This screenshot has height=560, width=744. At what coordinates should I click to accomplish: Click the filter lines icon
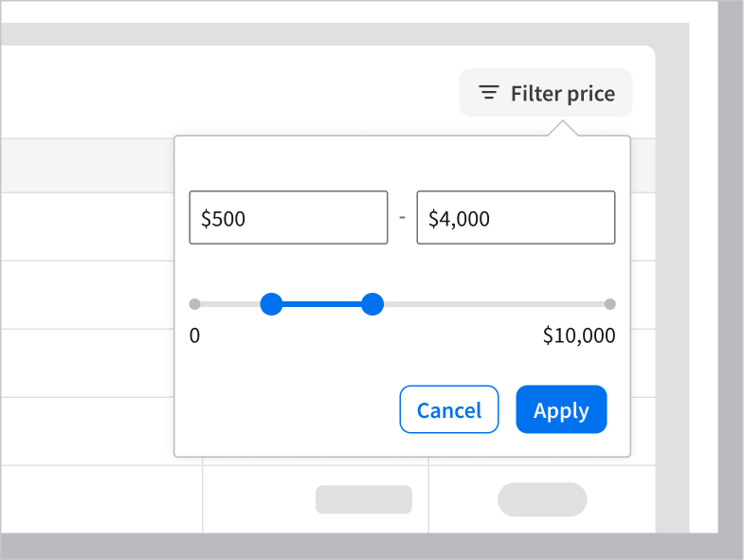click(x=489, y=93)
